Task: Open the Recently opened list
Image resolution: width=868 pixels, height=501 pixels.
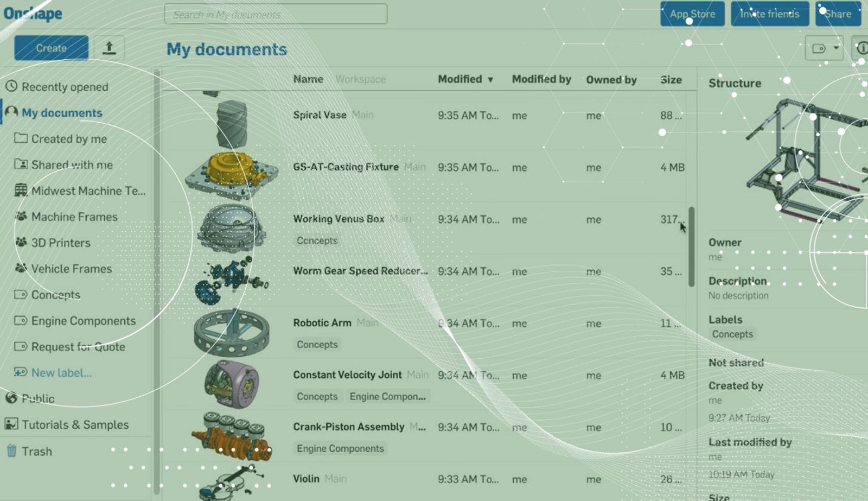Action: (x=65, y=87)
